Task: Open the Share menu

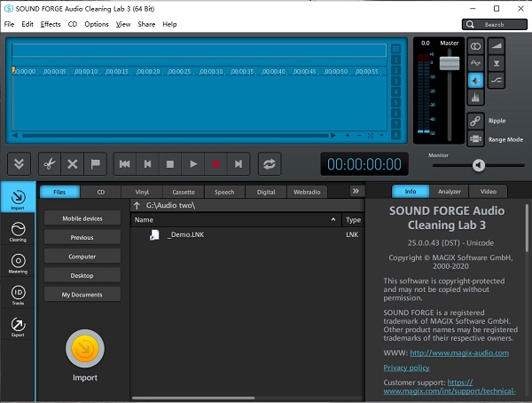Action: pyautogui.click(x=146, y=24)
